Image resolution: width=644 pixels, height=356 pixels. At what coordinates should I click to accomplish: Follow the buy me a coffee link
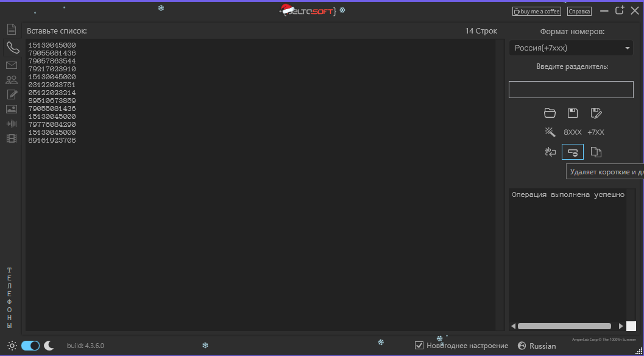(536, 12)
